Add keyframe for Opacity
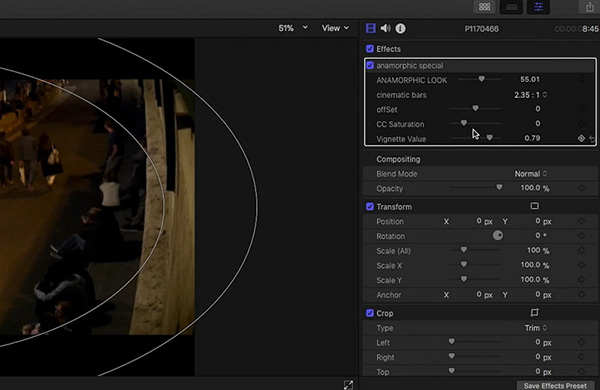This screenshot has height=390, width=600. click(x=581, y=188)
